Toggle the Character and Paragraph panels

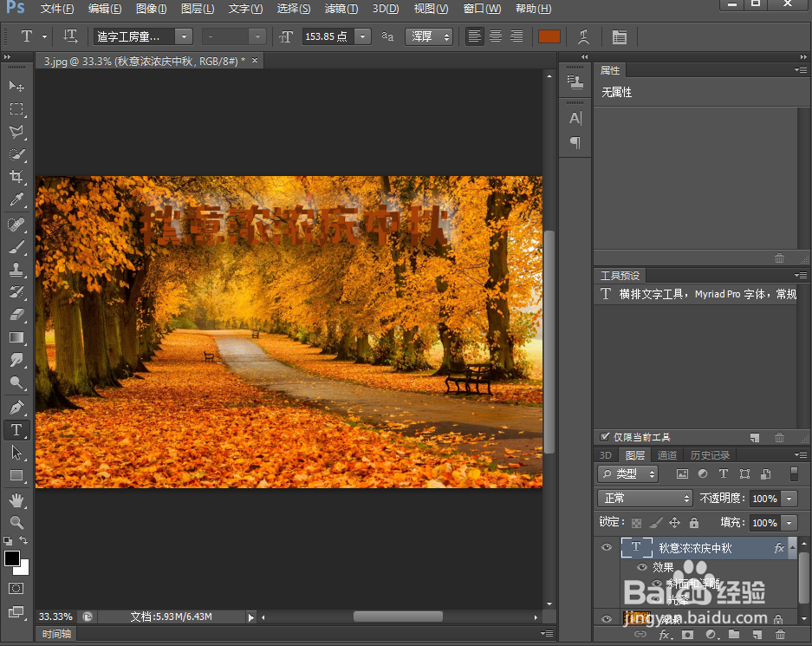(x=619, y=36)
